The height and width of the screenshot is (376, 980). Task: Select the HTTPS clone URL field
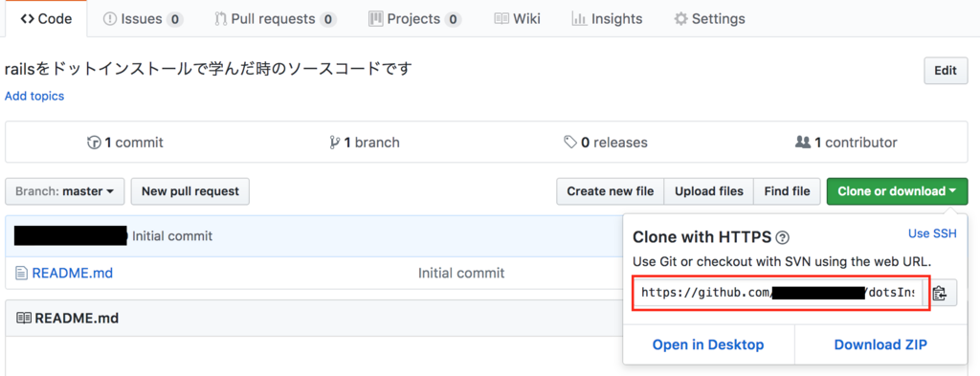(779, 293)
